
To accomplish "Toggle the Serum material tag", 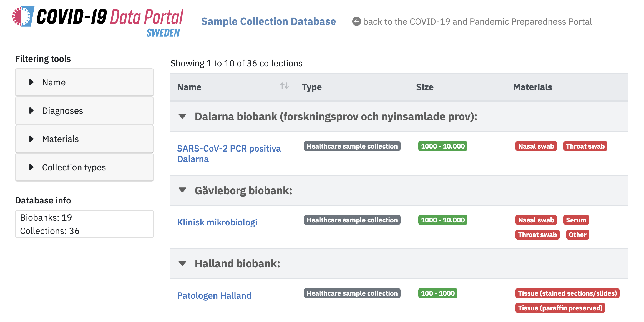I will click(x=577, y=220).
